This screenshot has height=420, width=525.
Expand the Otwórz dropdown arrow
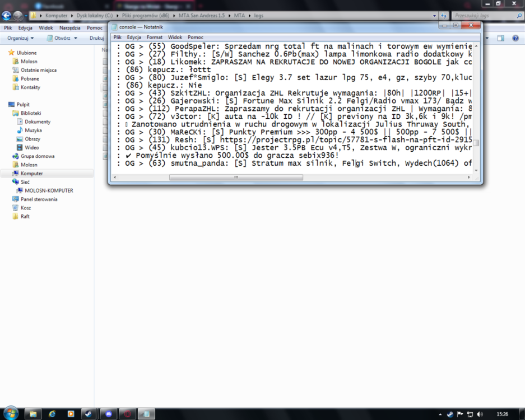(76, 38)
